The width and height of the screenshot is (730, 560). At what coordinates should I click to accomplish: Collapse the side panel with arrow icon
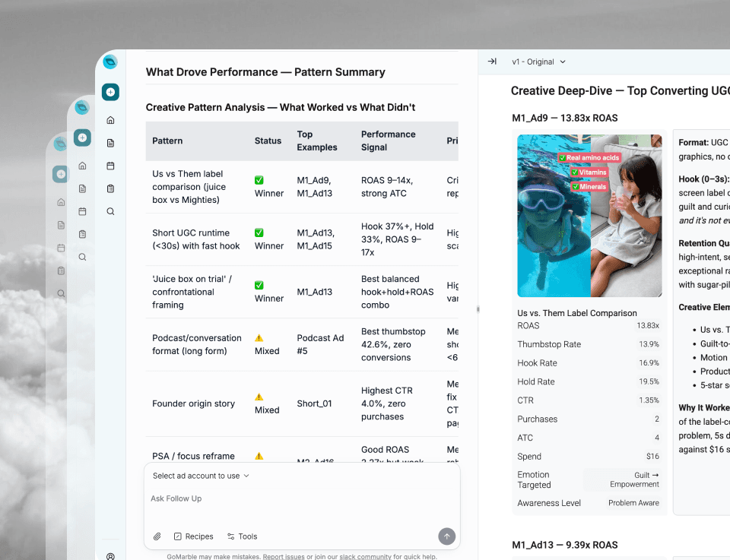coord(492,62)
